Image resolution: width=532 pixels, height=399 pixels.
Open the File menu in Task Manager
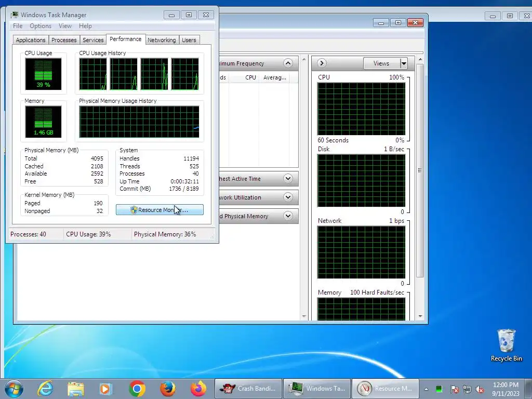(x=18, y=26)
